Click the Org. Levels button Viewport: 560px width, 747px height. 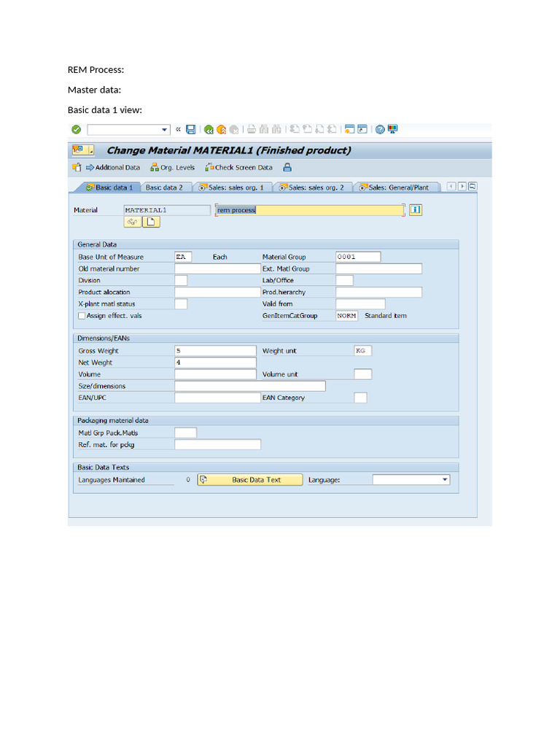[x=173, y=167]
